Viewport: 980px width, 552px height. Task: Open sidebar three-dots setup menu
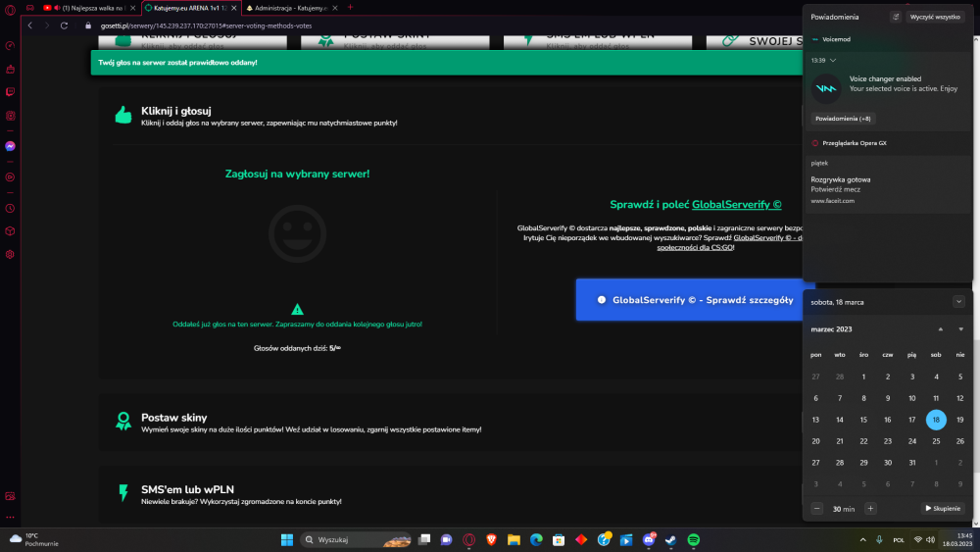click(10, 518)
